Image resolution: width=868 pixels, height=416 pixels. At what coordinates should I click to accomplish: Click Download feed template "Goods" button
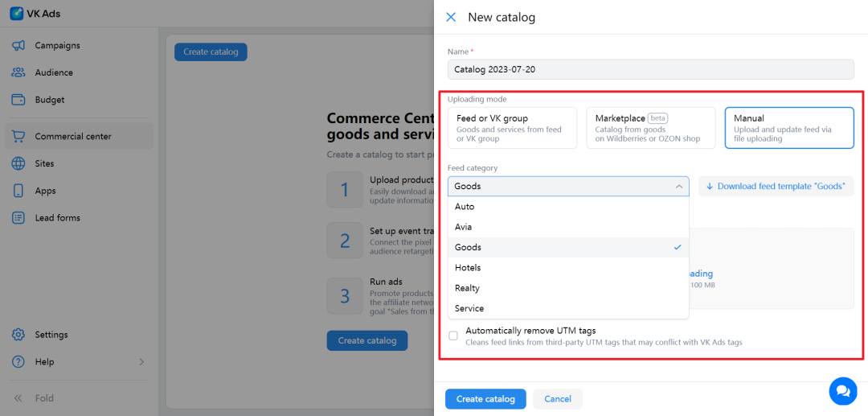[x=776, y=187]
